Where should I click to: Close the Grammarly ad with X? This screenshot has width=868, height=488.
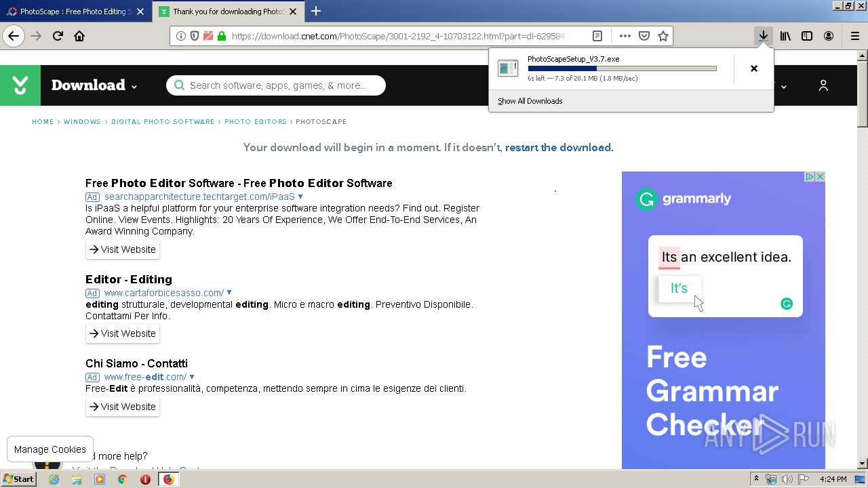click(x=819, y=177)
